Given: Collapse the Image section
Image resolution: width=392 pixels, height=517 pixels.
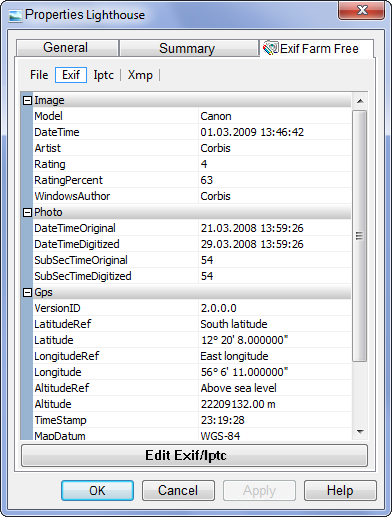Looking at the screenshot, I should (27, 100).
